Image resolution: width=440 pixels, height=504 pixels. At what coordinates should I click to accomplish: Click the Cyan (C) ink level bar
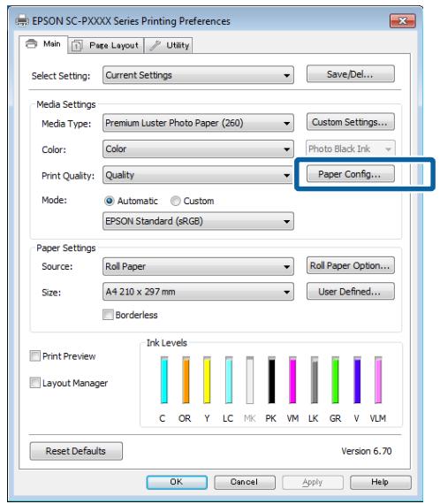point(164,379)
